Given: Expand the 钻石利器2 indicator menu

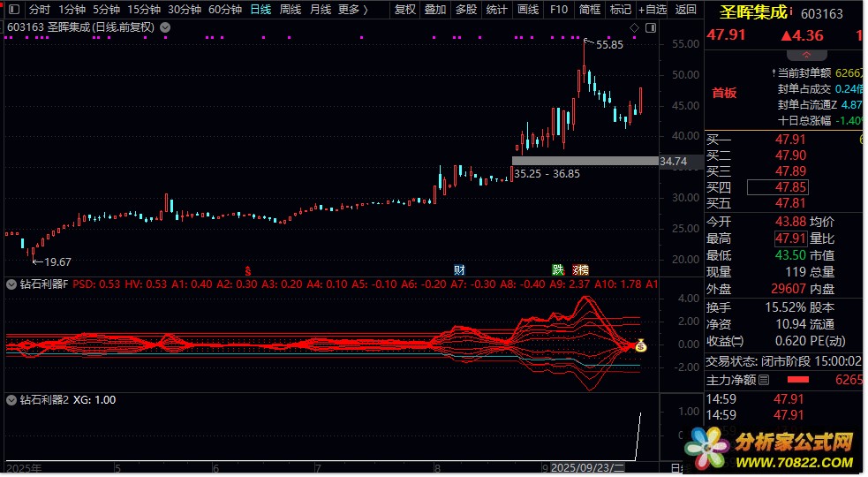Looking at the screenshot, I should click(x=11, y=399).
